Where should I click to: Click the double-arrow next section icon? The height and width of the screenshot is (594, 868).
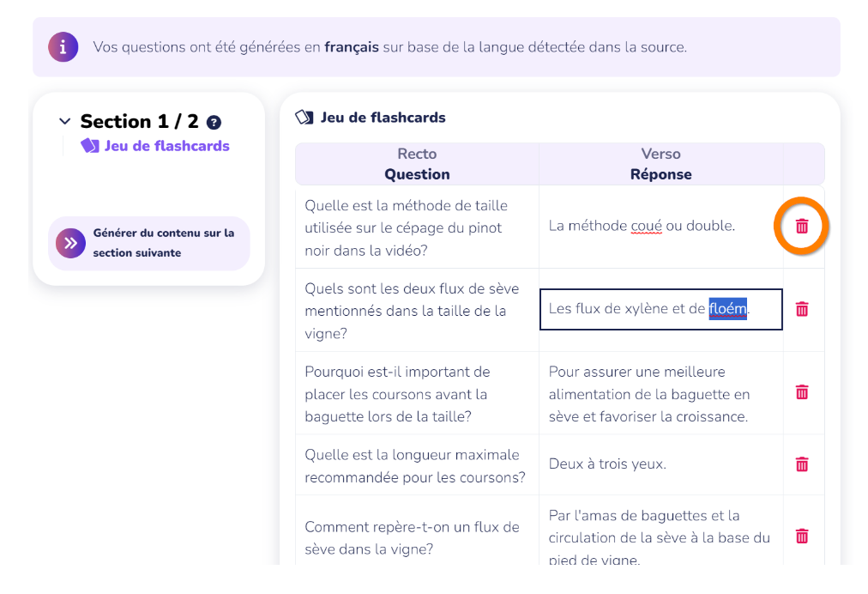[x=70, y=244]
